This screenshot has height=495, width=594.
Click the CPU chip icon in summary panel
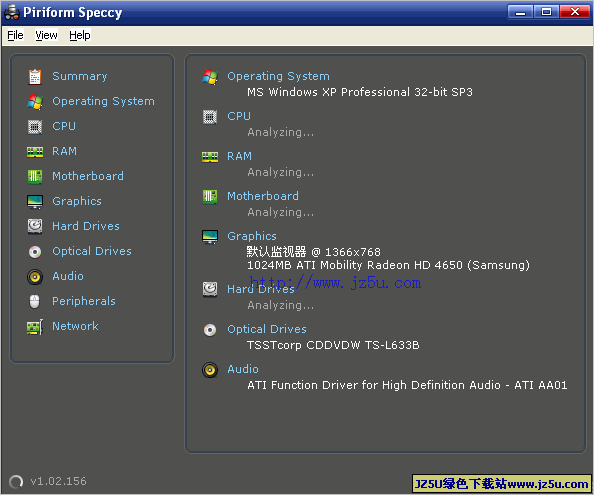point(210,117)
